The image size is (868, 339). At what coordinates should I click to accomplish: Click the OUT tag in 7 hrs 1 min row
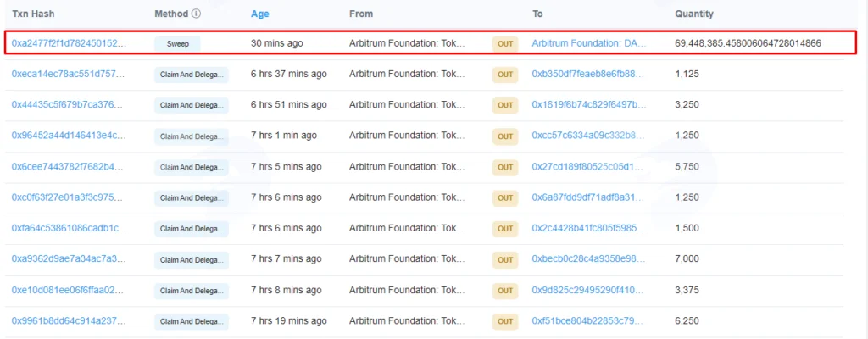505,136
